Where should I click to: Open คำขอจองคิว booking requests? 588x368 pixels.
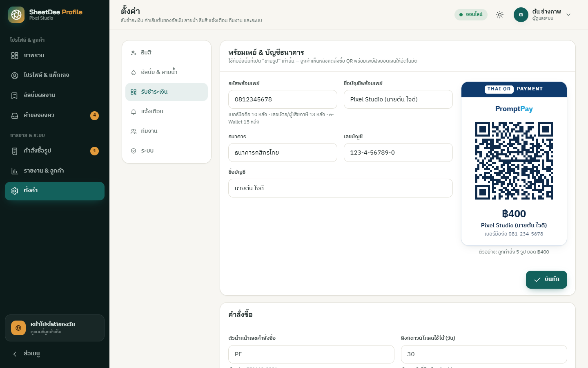[55, 115]
